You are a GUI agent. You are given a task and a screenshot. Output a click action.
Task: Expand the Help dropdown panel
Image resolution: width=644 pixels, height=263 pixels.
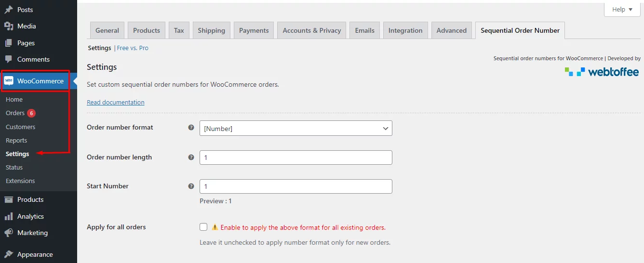[x=622, y=10]
